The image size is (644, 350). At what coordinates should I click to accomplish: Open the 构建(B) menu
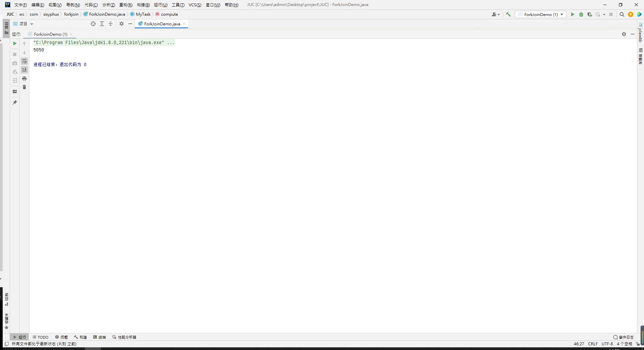(x=143, y=5)
